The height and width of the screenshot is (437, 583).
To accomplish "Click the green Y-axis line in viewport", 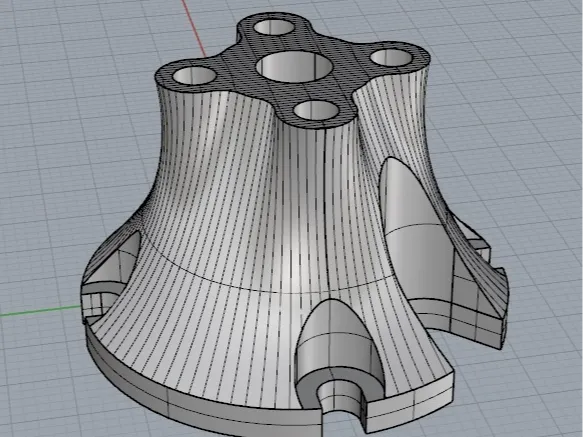I will tap(40, 311).
